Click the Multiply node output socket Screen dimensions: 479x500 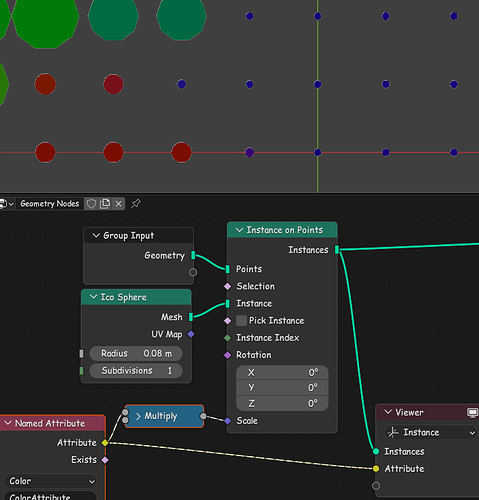(203, 416)
